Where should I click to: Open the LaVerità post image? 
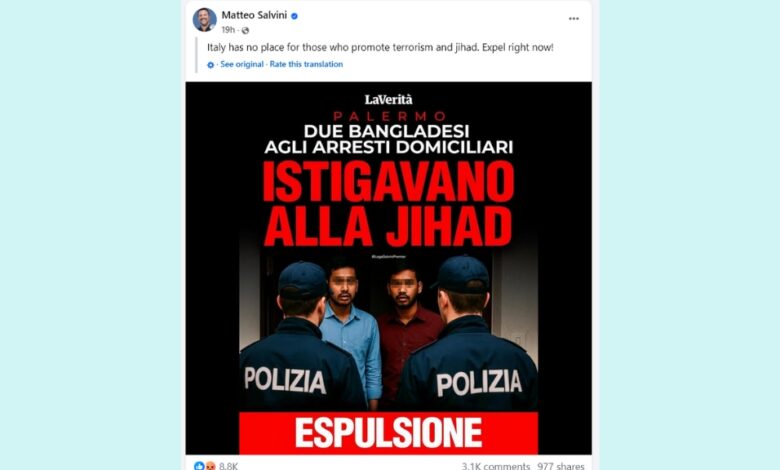pos(389,268)
